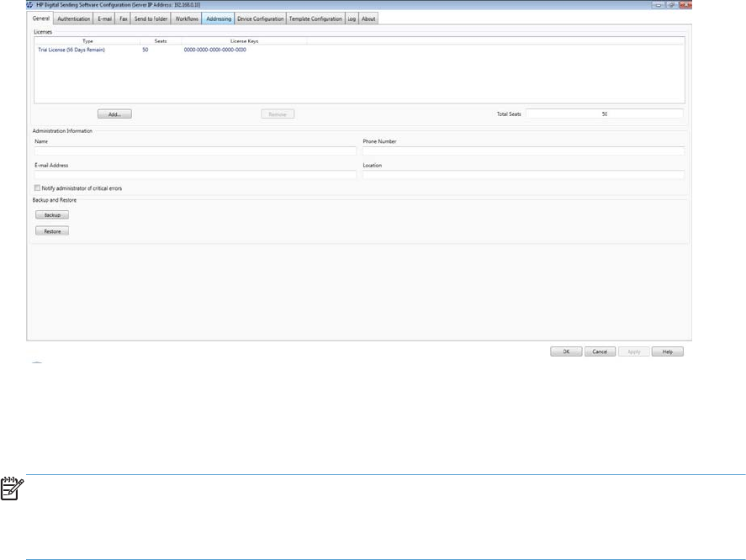Click the Add... license button
Viewport: 746px width, 560px height.
pyautogui.click(x=114, y=114)
